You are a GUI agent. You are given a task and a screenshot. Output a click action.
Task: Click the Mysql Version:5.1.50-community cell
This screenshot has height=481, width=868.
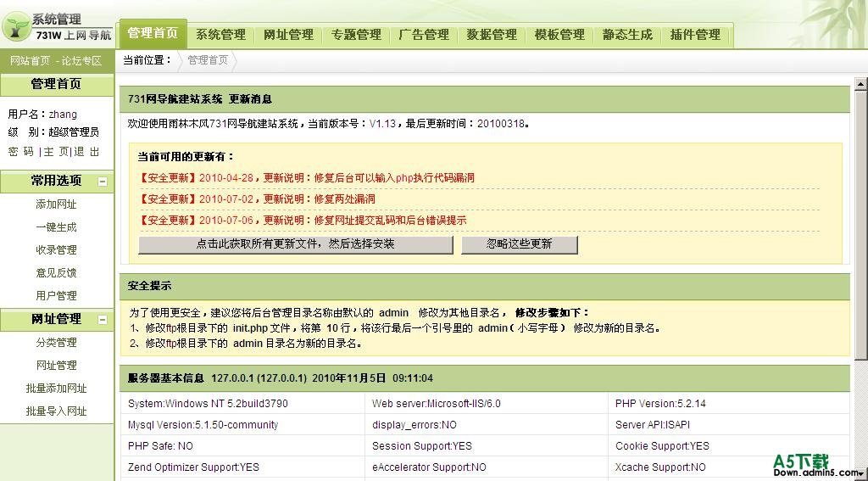pos(242,425)
